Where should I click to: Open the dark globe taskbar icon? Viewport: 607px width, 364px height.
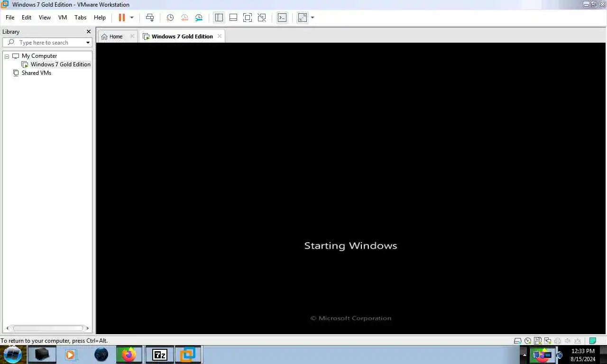pos(101,355)
